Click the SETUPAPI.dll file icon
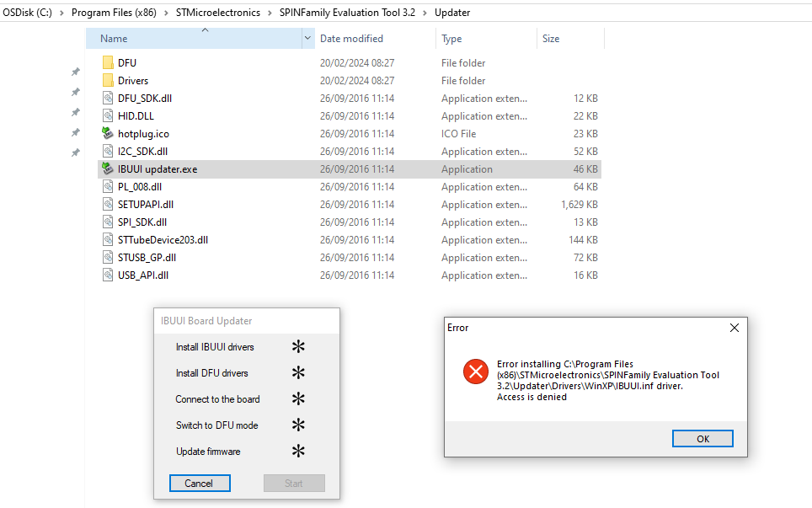The image size is (812, 508). click(x=108, y=204)
